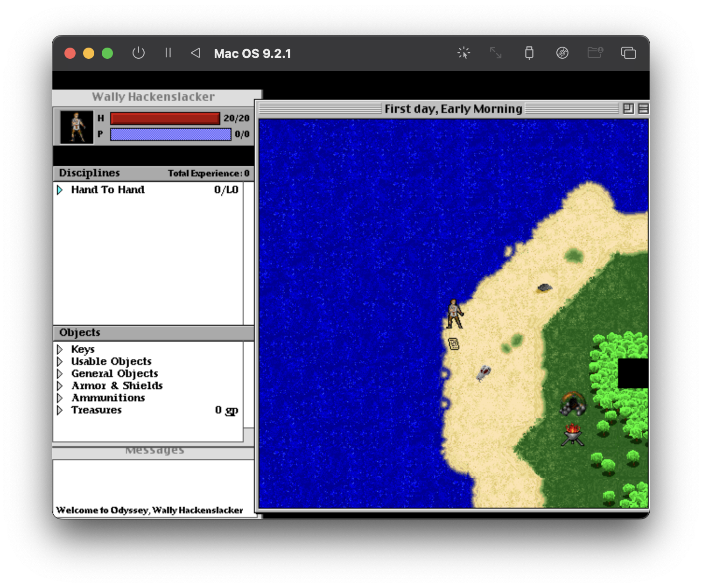Click Wally's red health bar

pyautogui.click(x=164, y=119)
